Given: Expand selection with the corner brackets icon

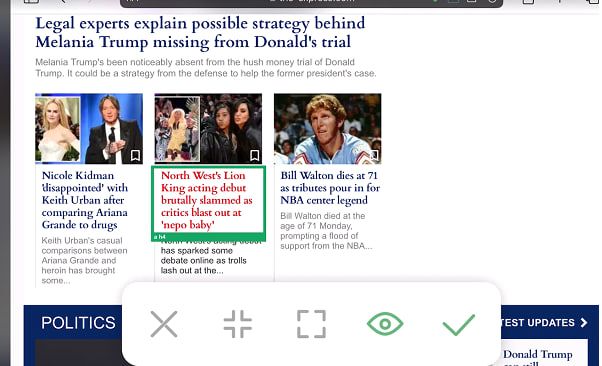Looking at the screenshot, I should click(x=311, y=324).
